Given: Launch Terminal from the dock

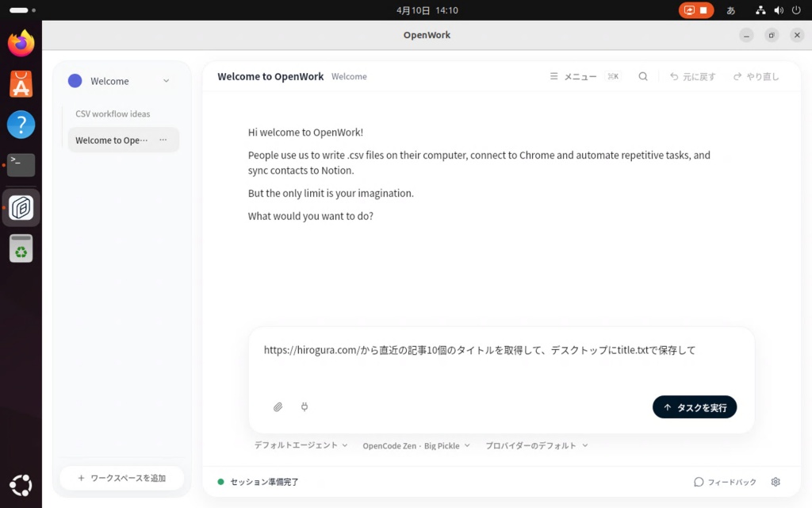Looking at the screenshot, I should [21, 165].
